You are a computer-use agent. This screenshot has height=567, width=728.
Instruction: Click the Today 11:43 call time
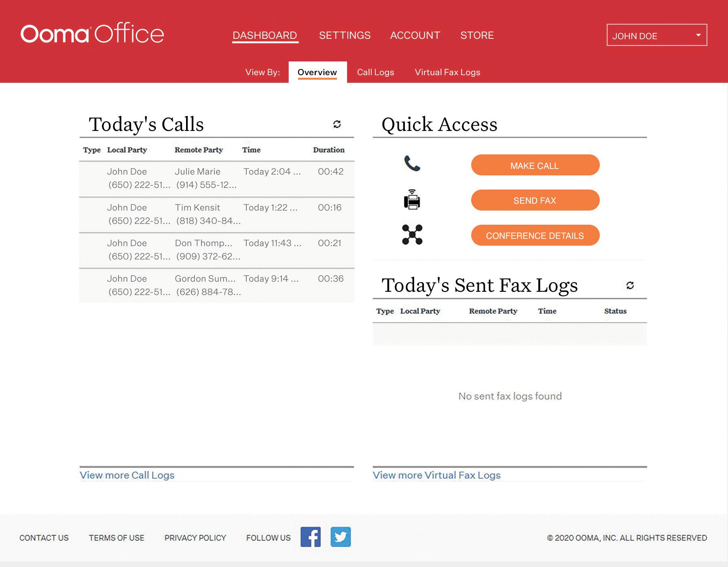click(273, 243)
